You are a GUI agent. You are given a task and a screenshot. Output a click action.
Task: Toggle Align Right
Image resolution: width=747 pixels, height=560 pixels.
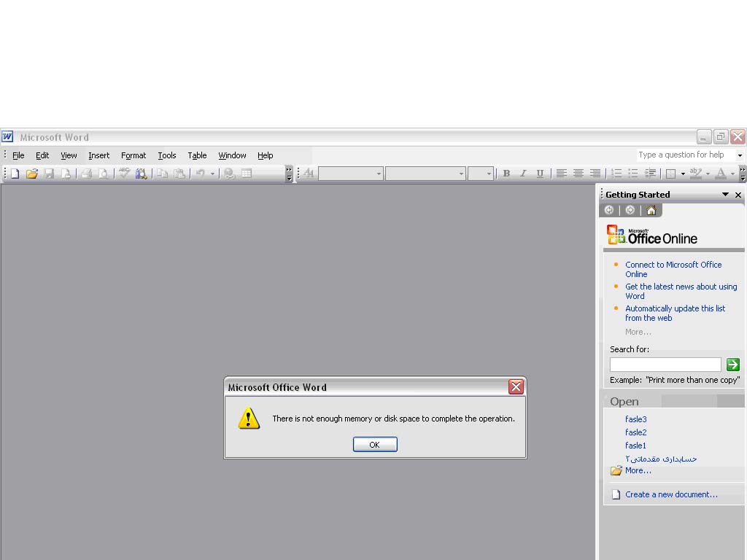pos(595,174)
